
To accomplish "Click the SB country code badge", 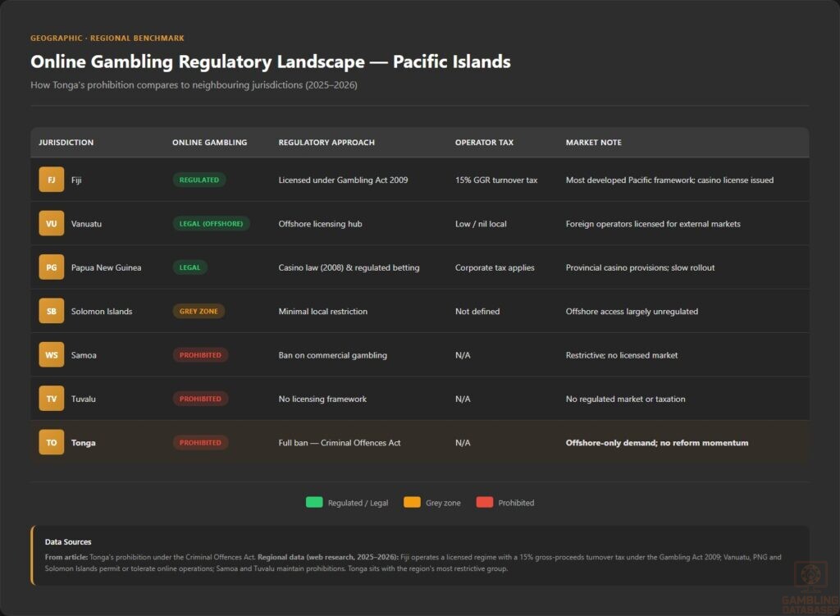I will (52, 311).
